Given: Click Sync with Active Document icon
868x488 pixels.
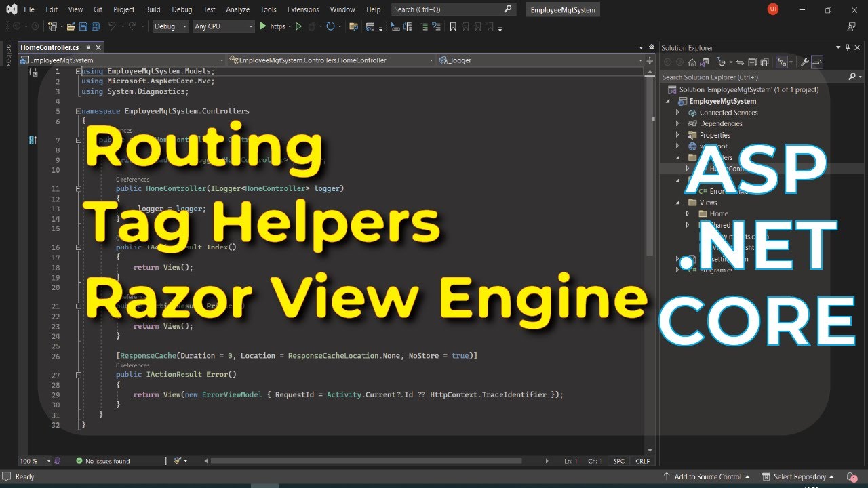Looking at the screenshot, I should (x=739, y=62).
